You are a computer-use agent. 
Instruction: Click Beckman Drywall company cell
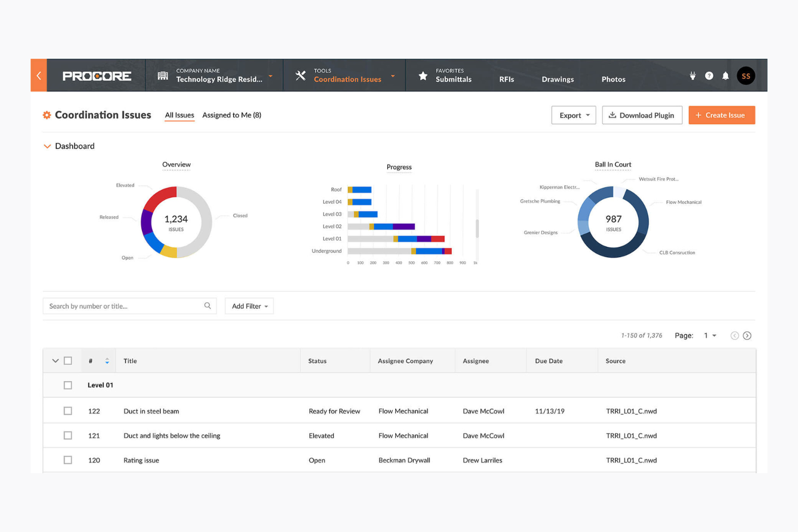pyautogui.click(x=404, y=460)
